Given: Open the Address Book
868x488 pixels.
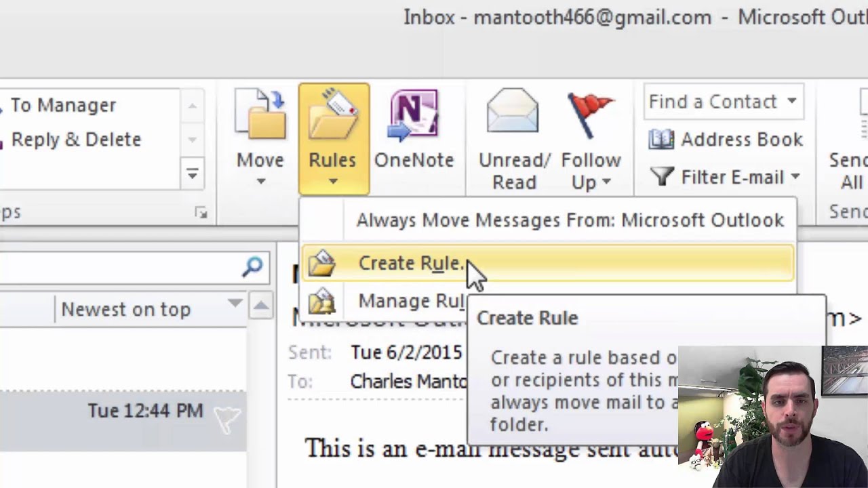Looking at the screenshot, I should [x=726, y=140].
